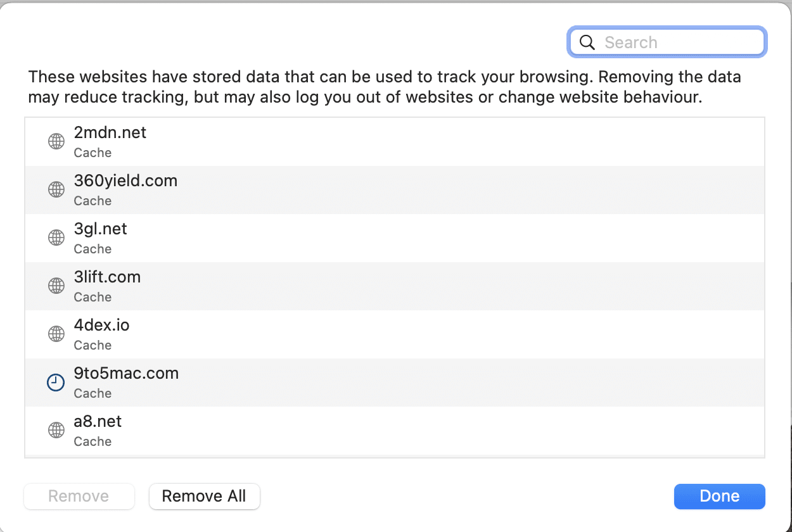This screenshot has height=532, width=792.
Task: Click the globe icon beside 2mdn.net
Action: (x=56, y=142)
